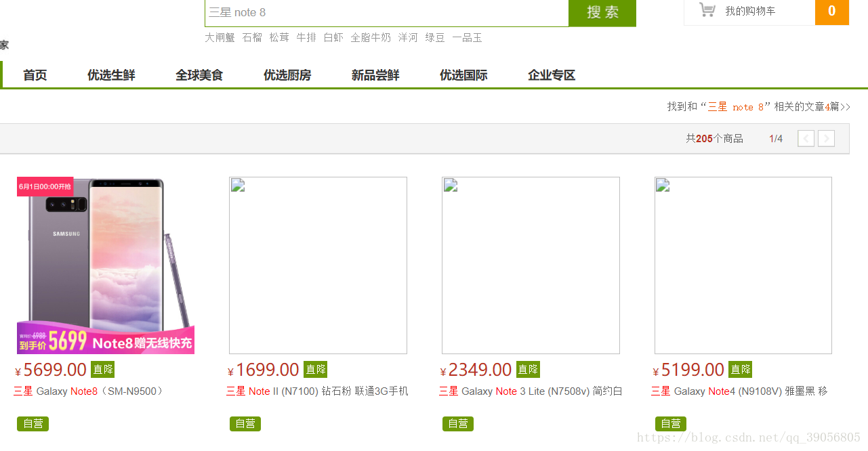Click the 共205个商品 result count
The height and width of the screenshot is (451, 868).
(x=714, y=139)
